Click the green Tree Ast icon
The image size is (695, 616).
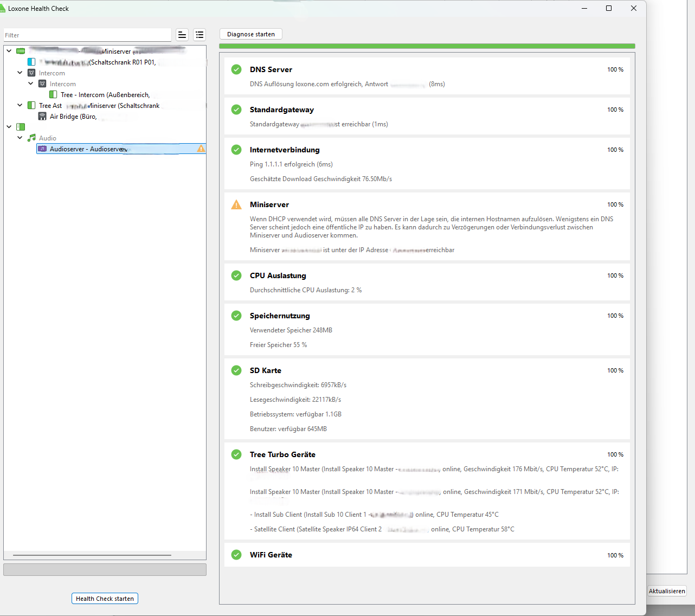(x=31, y=105)
